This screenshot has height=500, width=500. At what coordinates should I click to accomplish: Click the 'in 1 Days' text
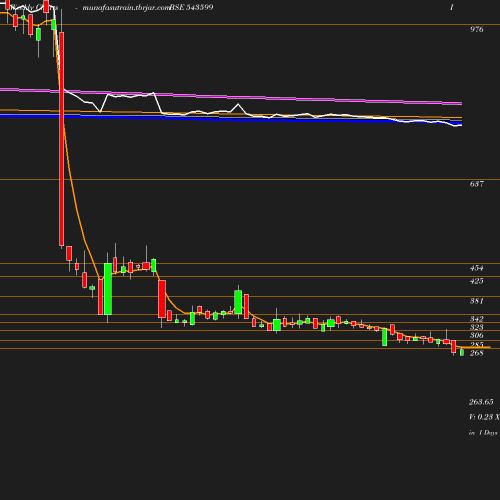[483, 433]
